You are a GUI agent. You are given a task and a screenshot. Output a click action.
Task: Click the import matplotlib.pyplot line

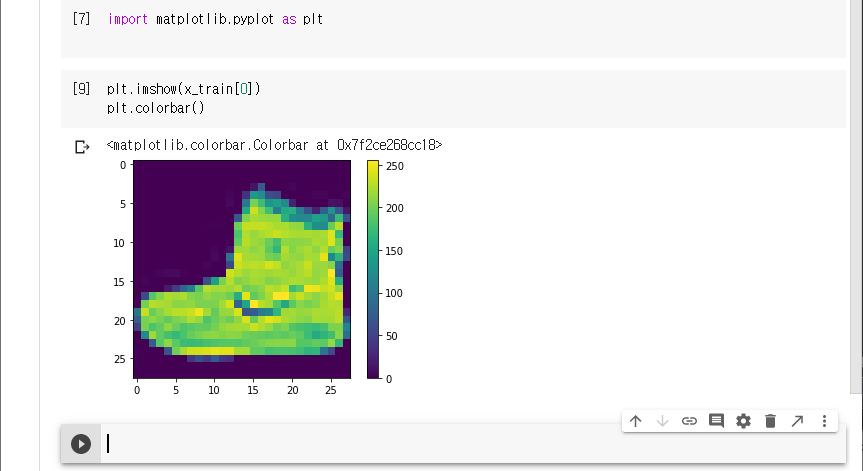click(x=215, y=19)
